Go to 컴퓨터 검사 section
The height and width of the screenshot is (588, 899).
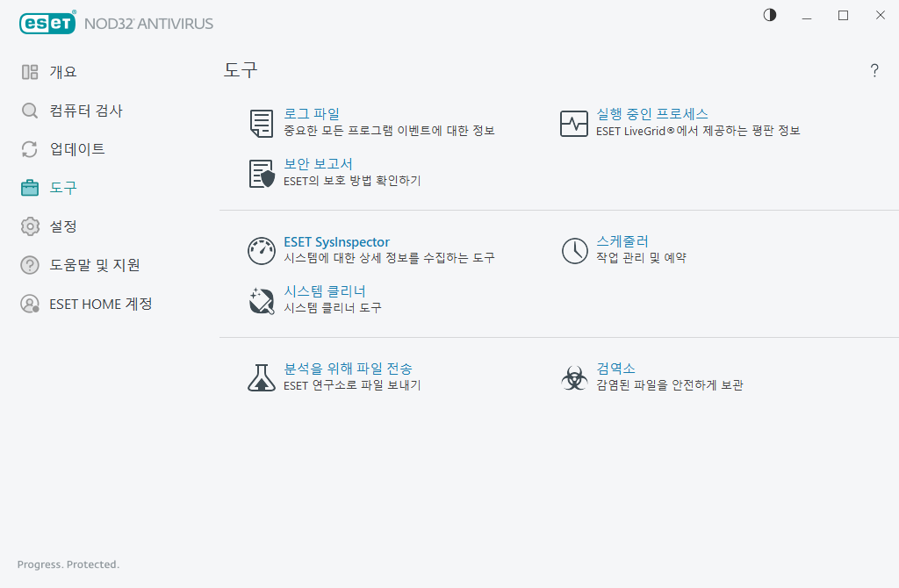pos(86,111)
